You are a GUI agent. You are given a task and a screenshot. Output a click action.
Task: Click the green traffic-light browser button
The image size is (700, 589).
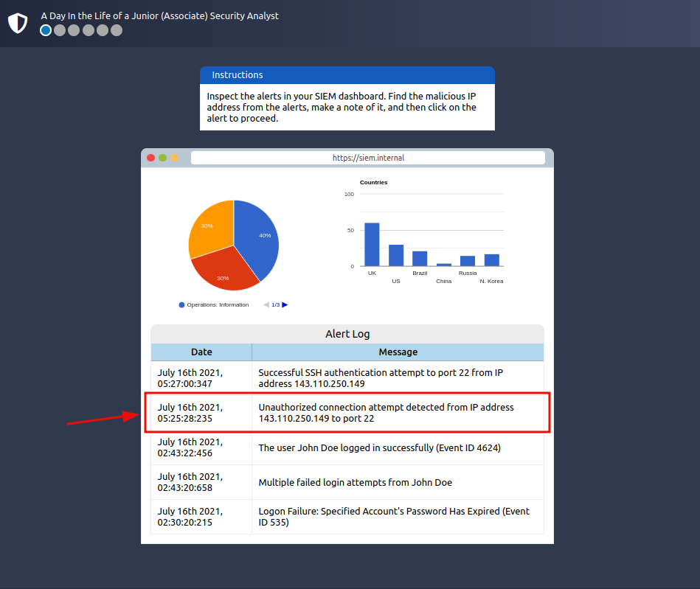coord(162,157)
